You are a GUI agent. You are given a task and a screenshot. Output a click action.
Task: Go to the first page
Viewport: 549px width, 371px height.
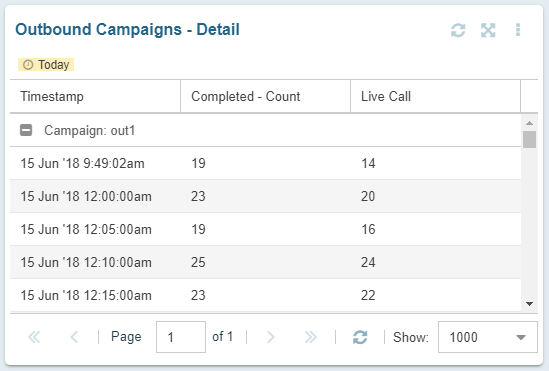tap(34, 337)
